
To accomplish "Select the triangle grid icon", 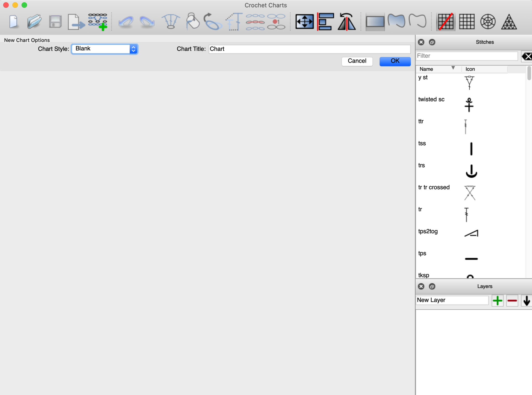I will click(x=509, y=22).
